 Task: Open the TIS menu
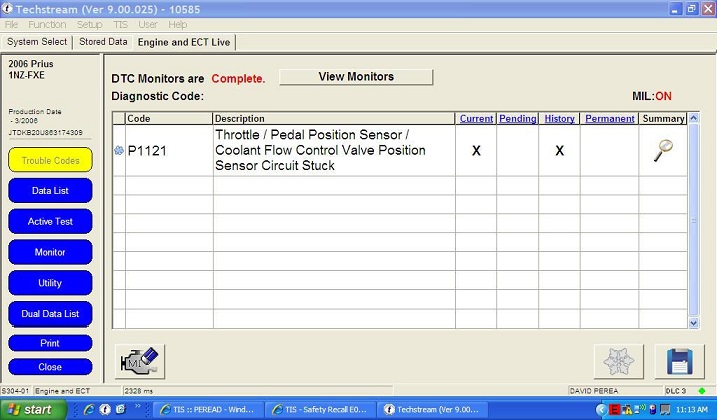point(120,24)
